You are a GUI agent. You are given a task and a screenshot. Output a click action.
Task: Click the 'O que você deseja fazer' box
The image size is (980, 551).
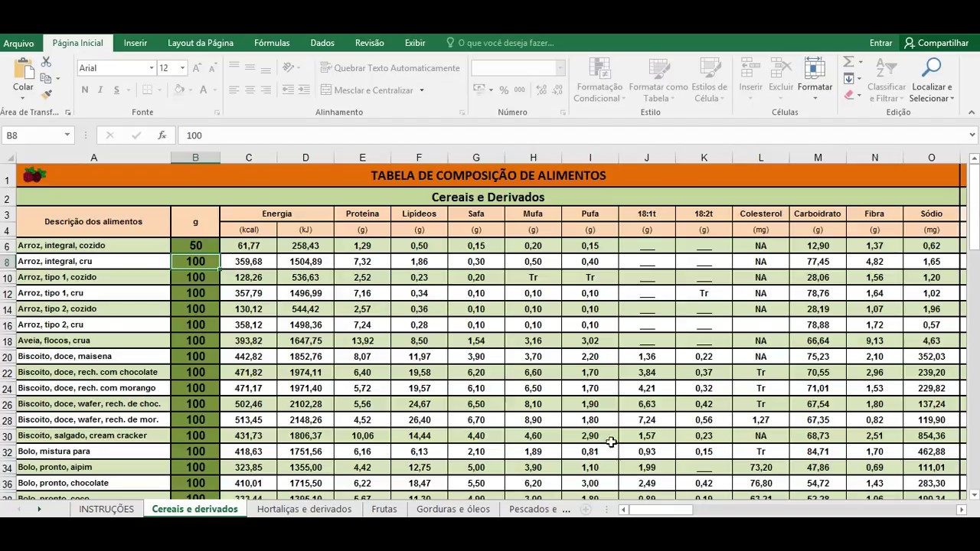click(500, 43)
